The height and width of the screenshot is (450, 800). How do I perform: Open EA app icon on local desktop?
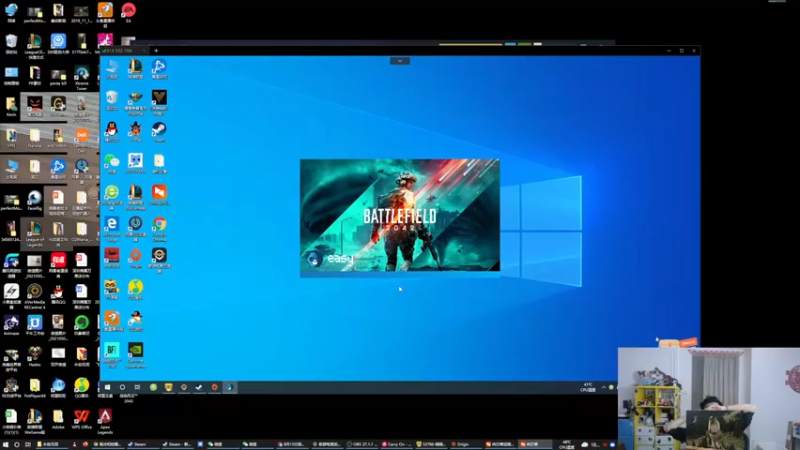point(129,12)
